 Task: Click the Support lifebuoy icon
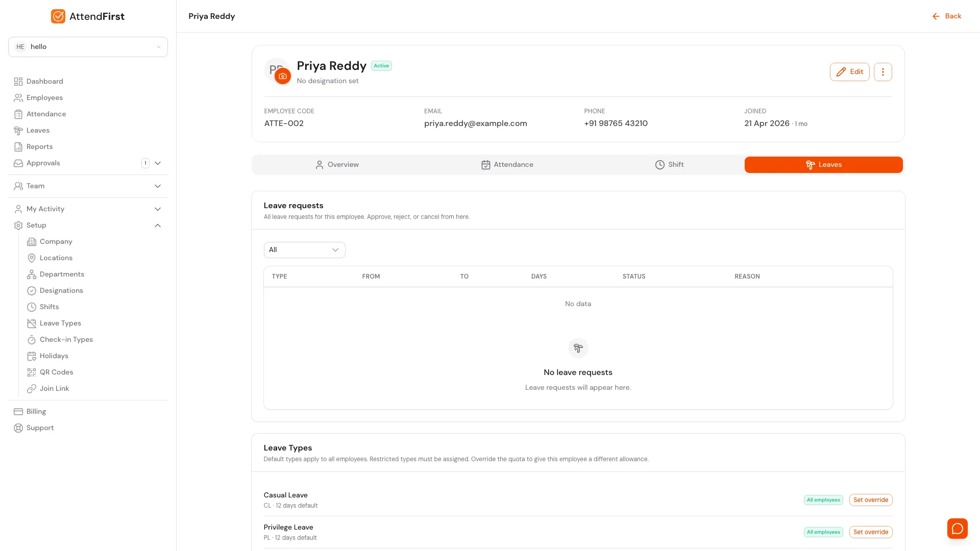(x=18, y=428)
